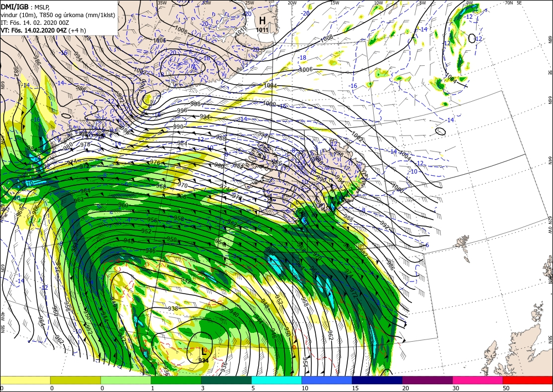Click the "MSLP" label in the header

pyautogui.click(x=43, y=7)
